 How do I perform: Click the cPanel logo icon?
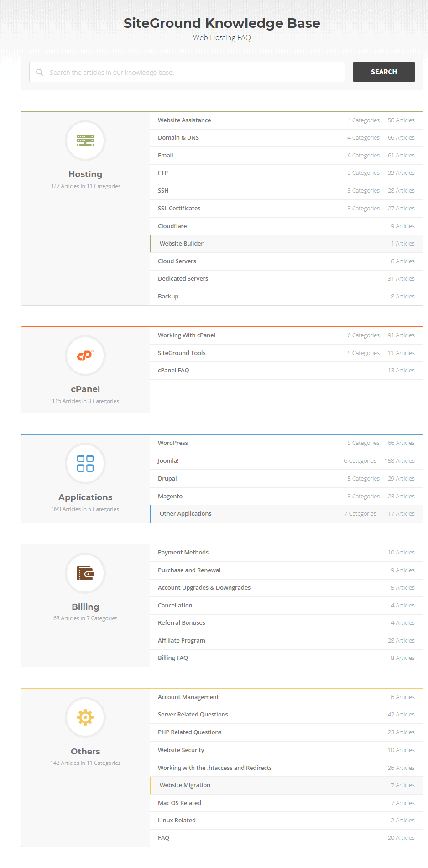pyautogui.click(x=85, y=356)
